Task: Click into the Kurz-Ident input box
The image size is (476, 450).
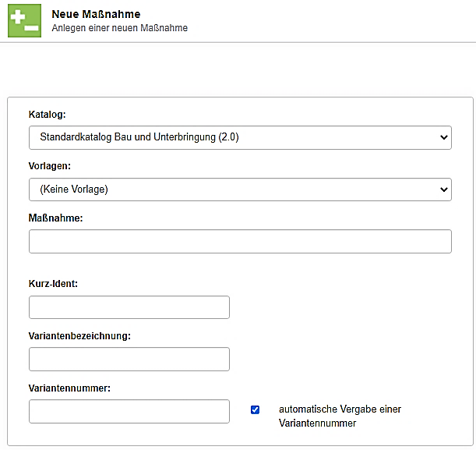Action: (129, 307)
